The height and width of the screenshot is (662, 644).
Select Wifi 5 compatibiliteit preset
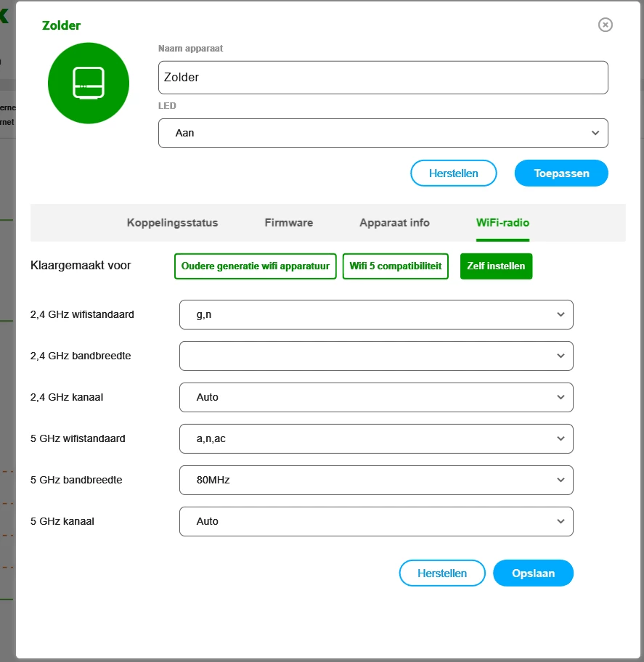[x=396, y=266]
